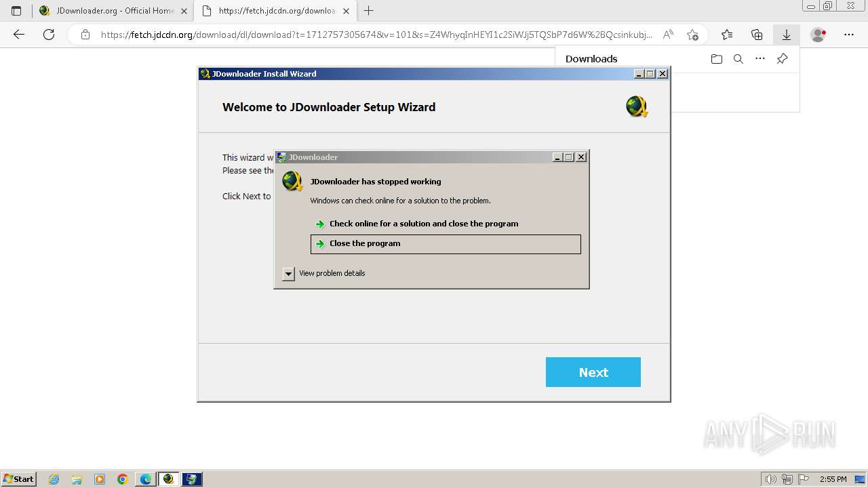Click the address bar URL
The image size is (868, 488).
(x=376, y=35)
